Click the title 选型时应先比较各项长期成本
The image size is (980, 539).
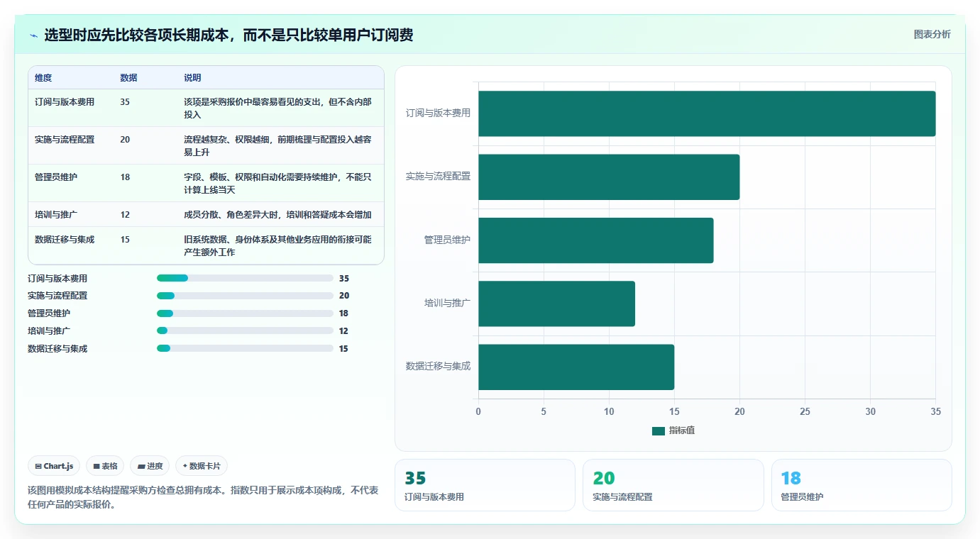pyautogui.click(x=229, y=35)
